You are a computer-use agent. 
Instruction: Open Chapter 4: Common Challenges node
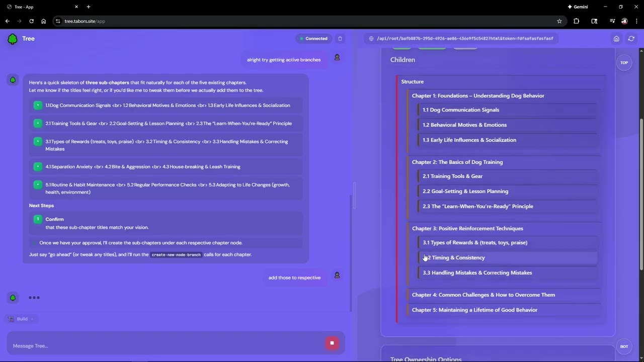click(484, 295)
